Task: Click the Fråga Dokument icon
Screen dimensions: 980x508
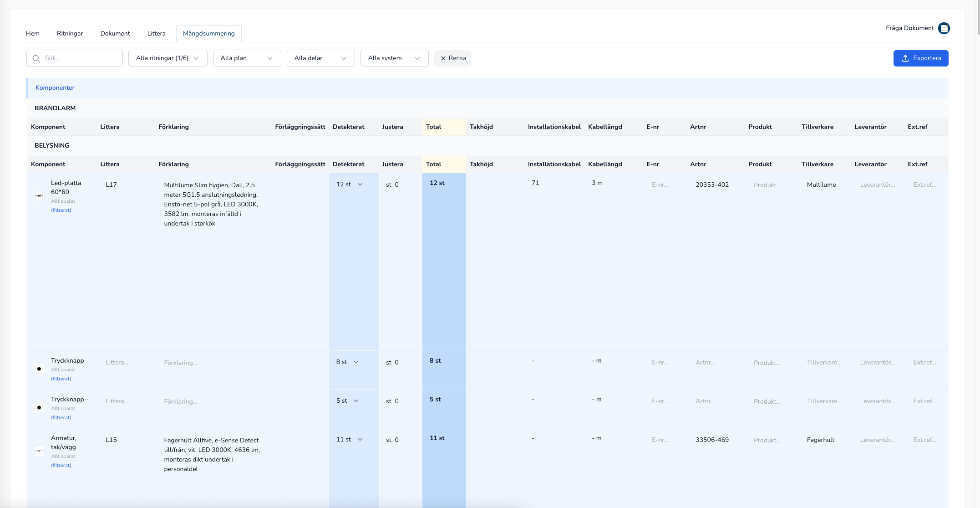Action: [x=944, y=28]
